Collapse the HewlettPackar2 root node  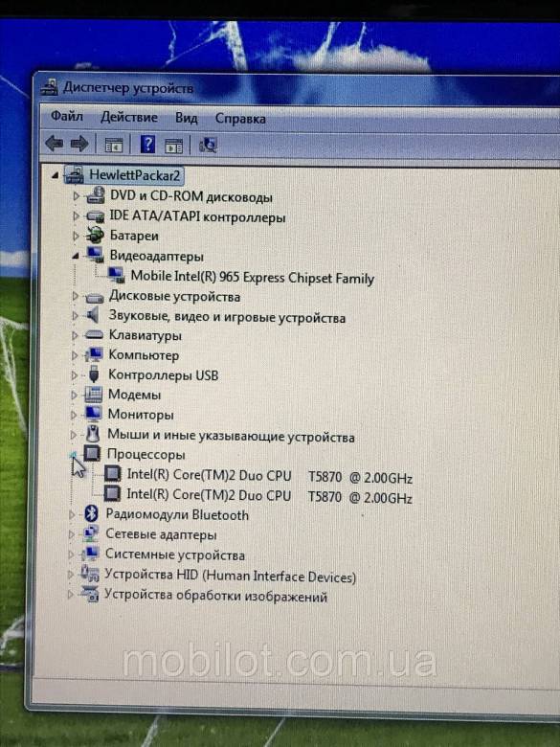[x=56, y=175]
